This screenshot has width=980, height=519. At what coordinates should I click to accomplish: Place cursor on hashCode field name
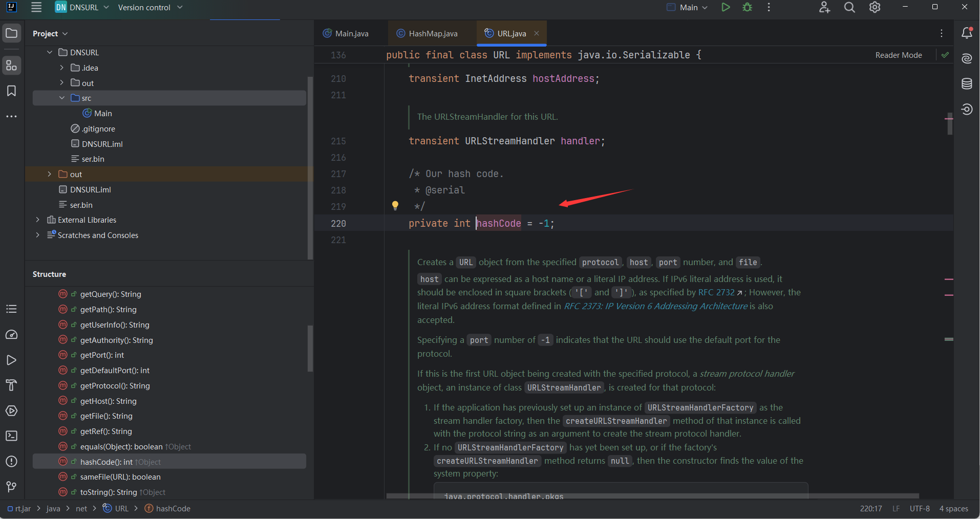pos(499,223)
